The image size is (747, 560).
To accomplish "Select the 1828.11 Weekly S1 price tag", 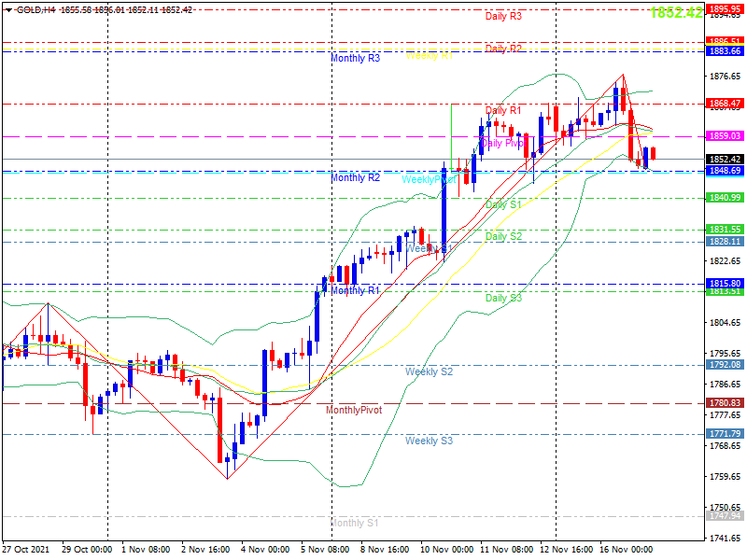I will (725, 242).
